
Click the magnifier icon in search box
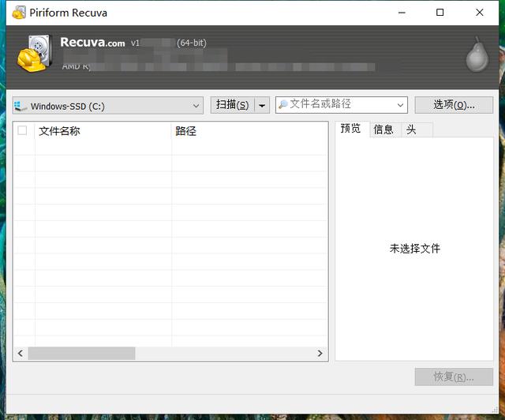(283, 105)
